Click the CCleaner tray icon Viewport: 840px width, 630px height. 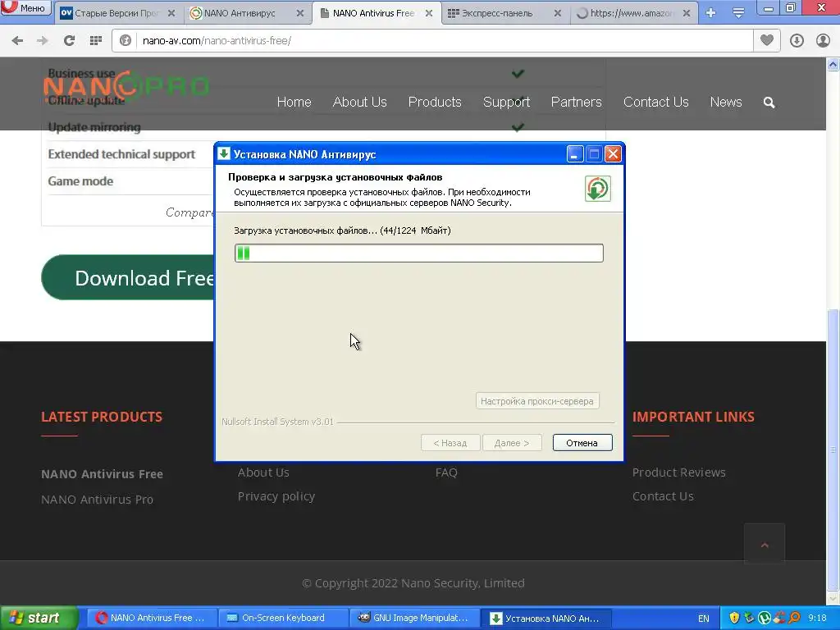tap(779, 618)
